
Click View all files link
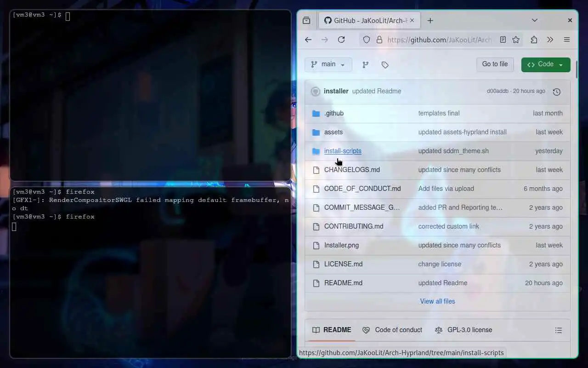[437, 301]
